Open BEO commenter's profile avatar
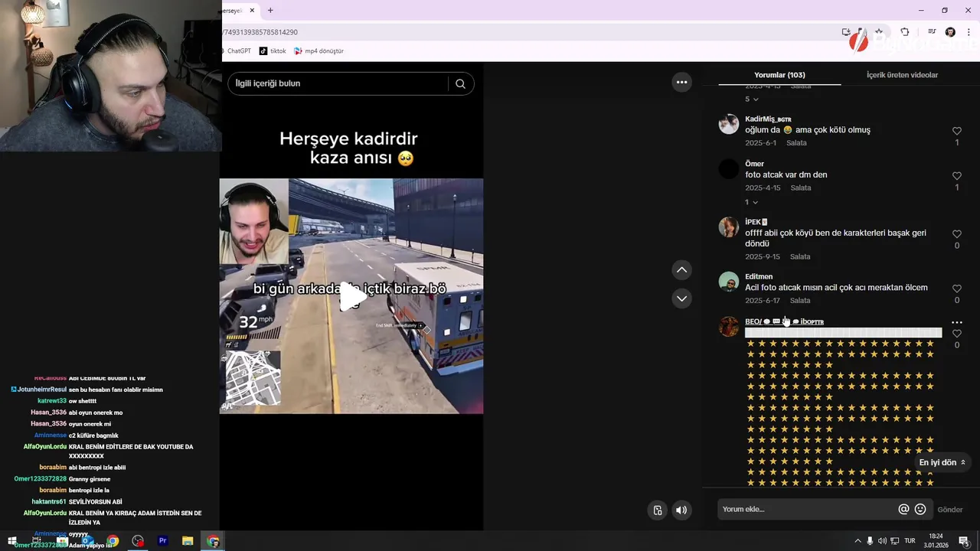This screenshot has height=551, width=980. tap(729, 326)
